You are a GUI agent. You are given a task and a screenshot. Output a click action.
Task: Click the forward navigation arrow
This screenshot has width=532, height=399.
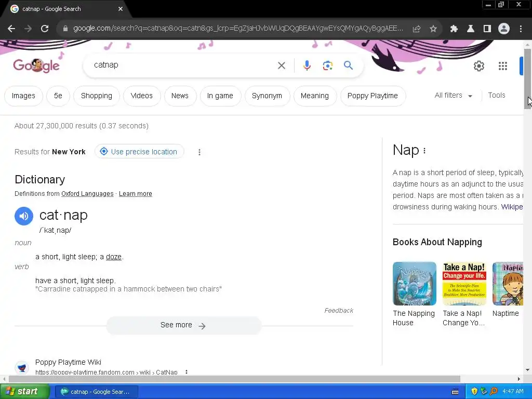[28, 29]
